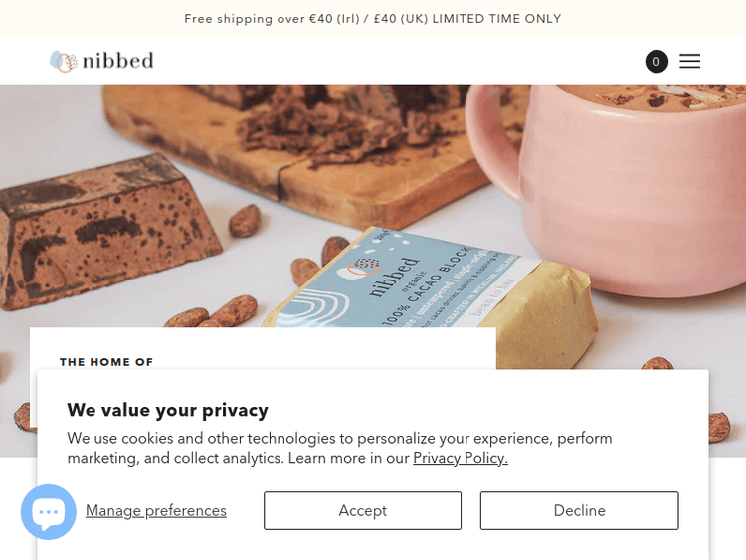Decline the cookie consent
This screenshot has width=746, height=560.
click(579, 510)
